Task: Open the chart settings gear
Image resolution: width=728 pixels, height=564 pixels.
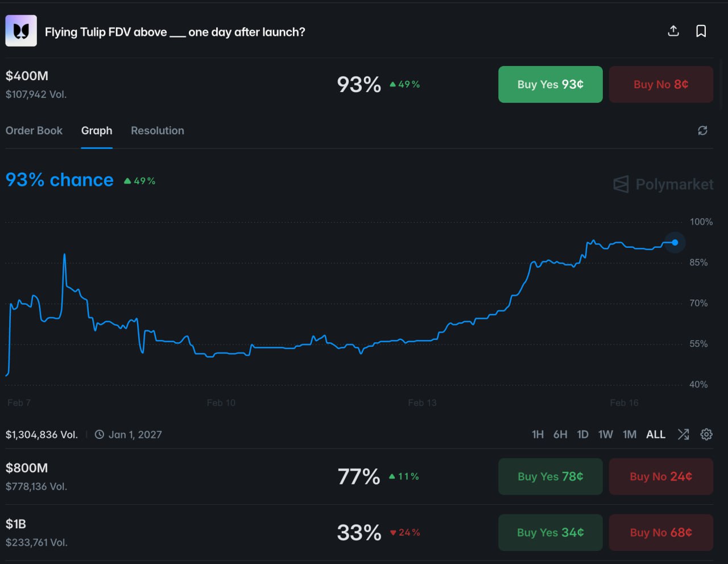Action: [706, 434]
